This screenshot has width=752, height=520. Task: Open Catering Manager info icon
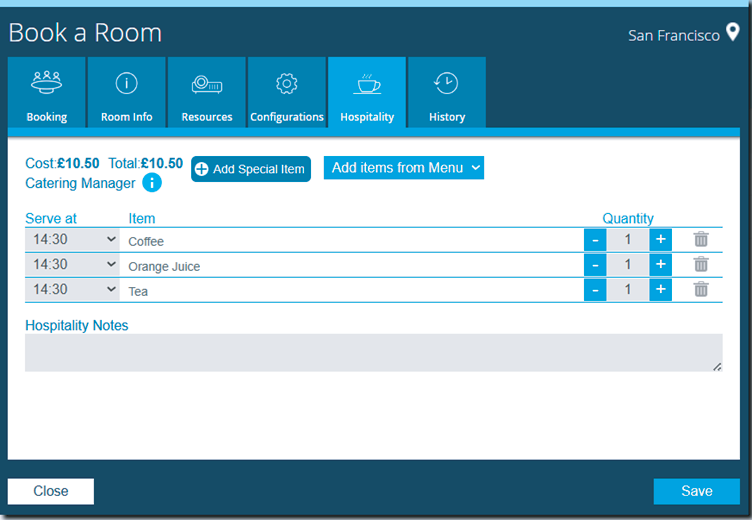click(x=152, y=183)
